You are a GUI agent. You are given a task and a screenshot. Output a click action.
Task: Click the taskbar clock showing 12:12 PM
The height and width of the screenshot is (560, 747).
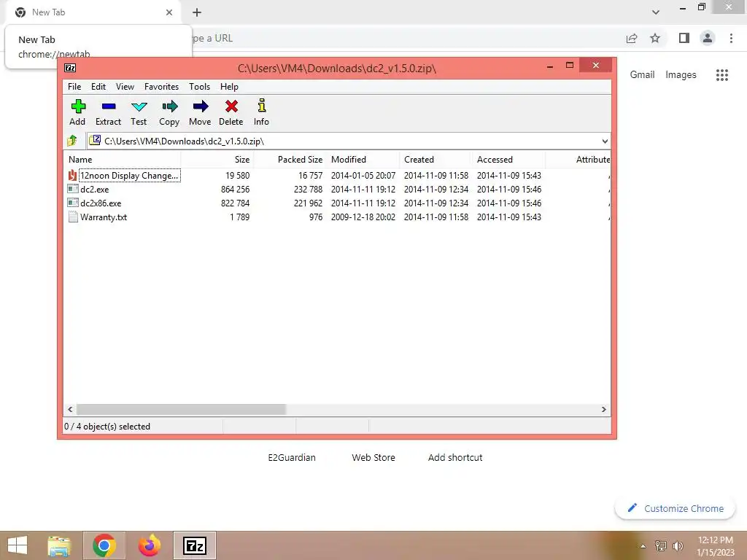point(715,546)
